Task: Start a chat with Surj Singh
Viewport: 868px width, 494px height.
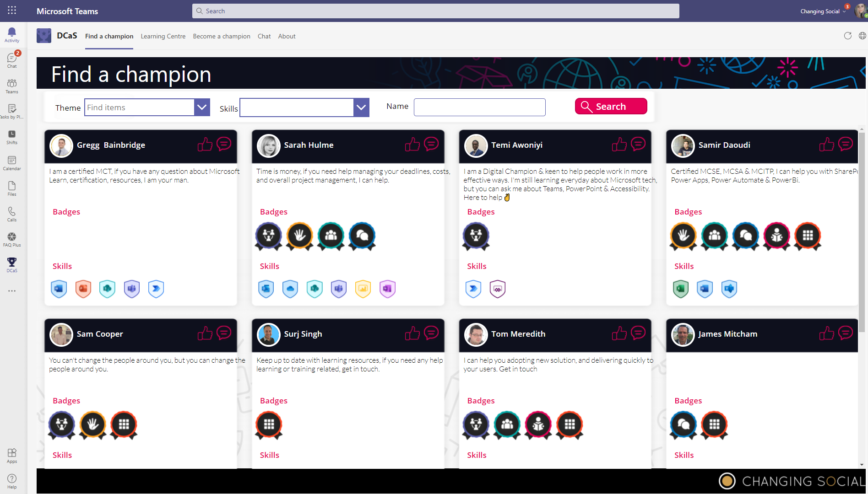Action: click(x=431, y=333)
